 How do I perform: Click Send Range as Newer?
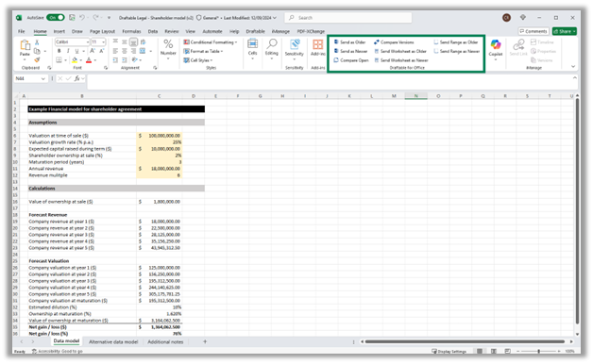pos(456,51)
